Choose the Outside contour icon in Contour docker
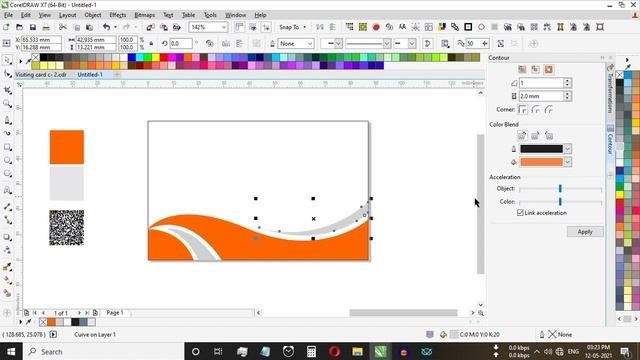The image size is (640, 360). 549,69
